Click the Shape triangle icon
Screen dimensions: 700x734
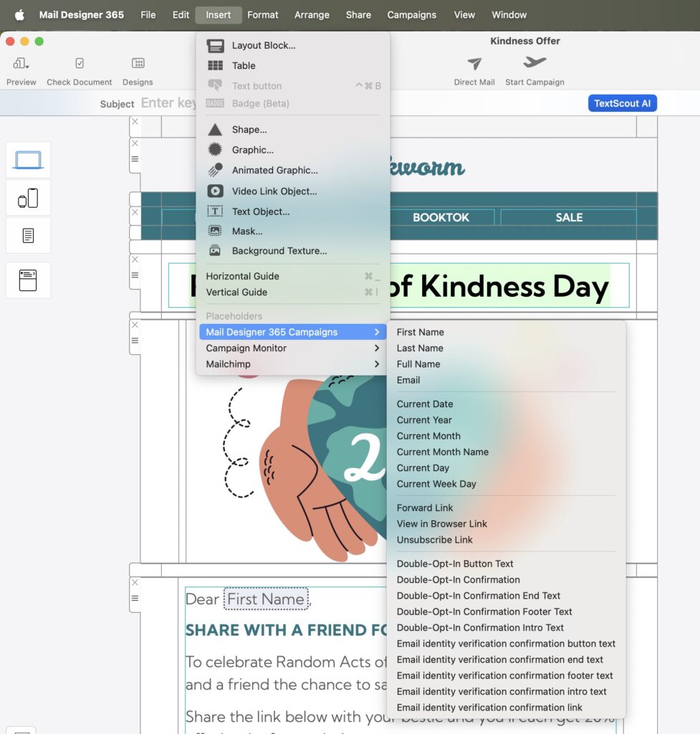215,130
